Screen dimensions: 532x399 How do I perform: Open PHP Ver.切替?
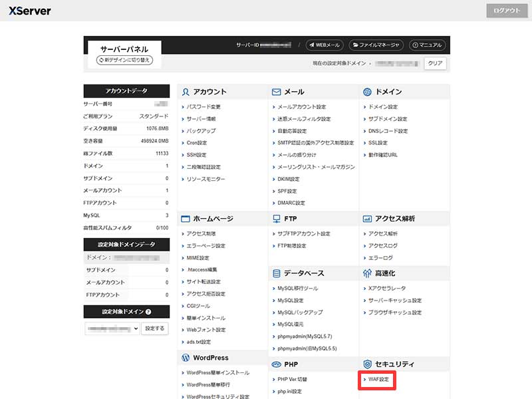pos(292,379)
